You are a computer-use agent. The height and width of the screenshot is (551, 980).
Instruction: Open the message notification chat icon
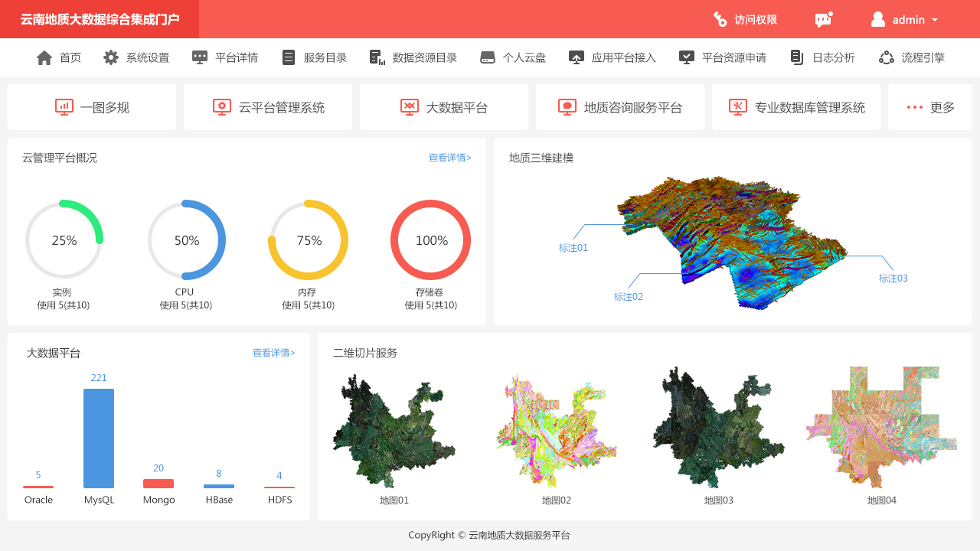(x=824, y=19)
